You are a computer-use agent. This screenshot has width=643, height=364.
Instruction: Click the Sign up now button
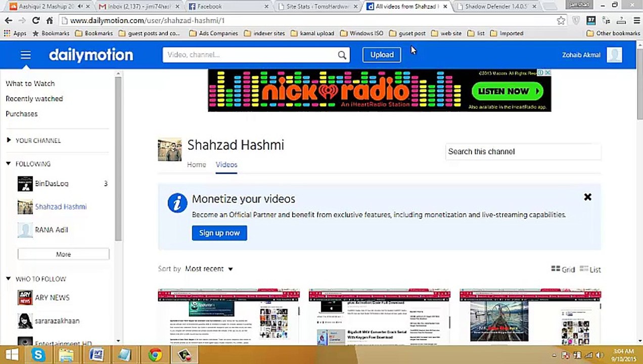(219, 233)
